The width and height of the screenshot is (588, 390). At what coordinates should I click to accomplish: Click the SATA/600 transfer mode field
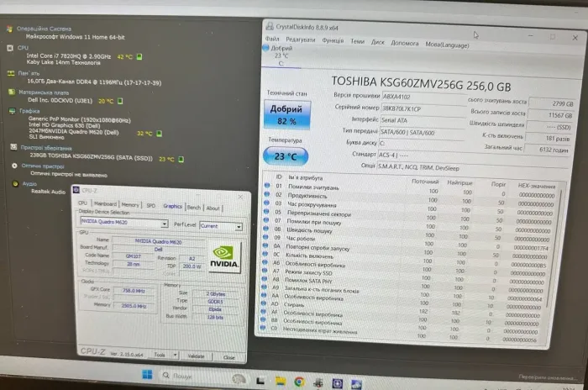[421, 132]
